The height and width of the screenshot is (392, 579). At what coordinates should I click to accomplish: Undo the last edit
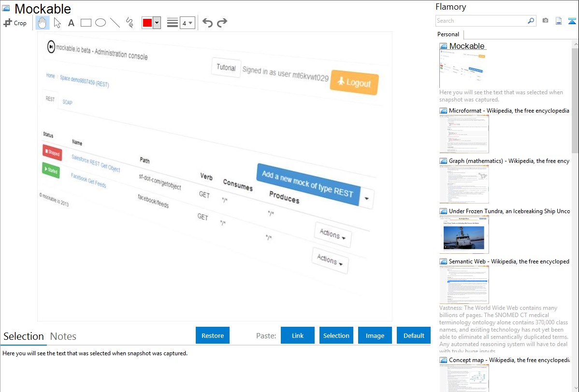[x=207, y=23]
